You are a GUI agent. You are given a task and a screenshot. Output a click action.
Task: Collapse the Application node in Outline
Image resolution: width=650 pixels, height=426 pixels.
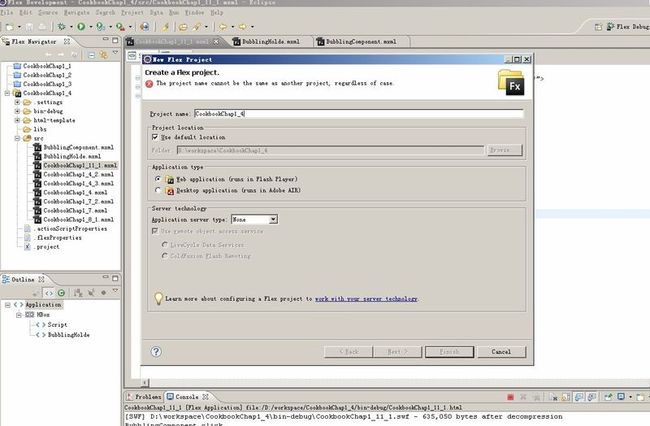[7, 305]
